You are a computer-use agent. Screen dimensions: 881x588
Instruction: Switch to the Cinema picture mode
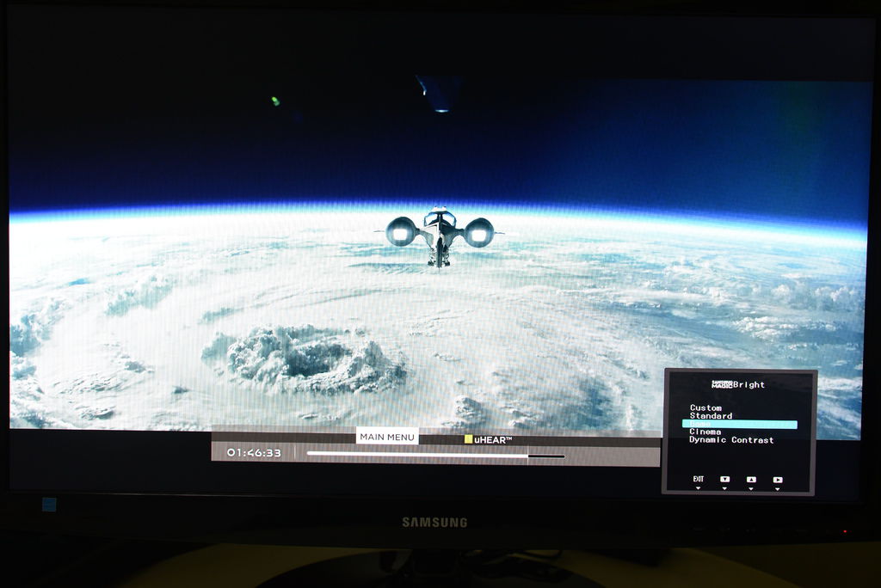[705, 432]
